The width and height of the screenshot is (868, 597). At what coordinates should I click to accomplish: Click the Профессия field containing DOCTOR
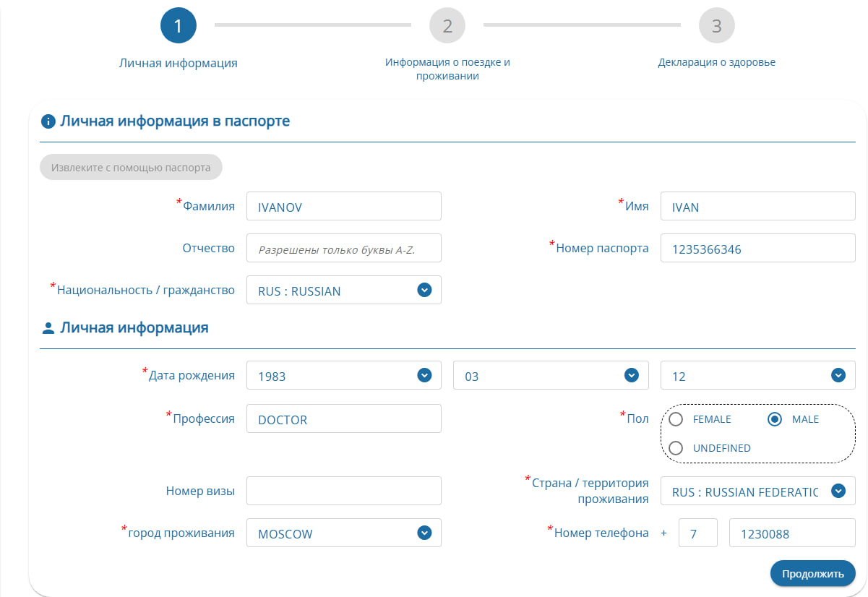(344, 418)
